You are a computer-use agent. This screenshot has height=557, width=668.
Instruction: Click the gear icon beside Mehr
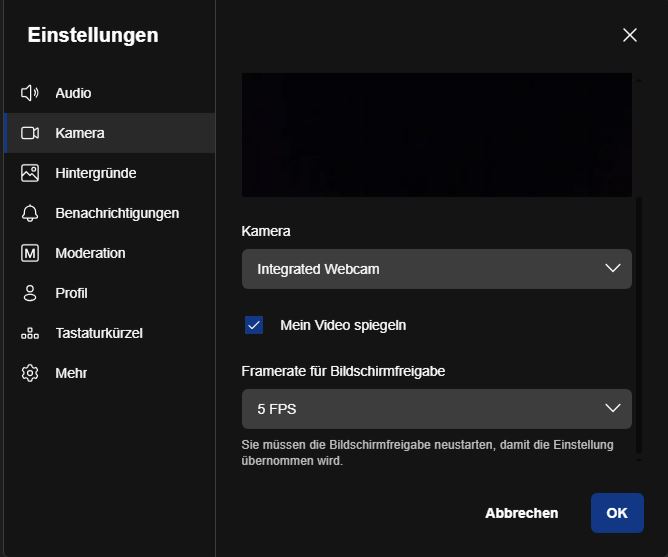coord(30,373)
